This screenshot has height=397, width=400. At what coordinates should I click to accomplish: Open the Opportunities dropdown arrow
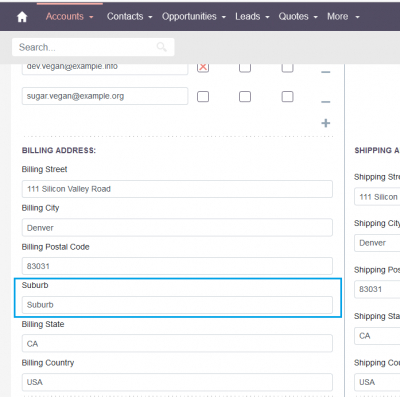coord(223,17)
